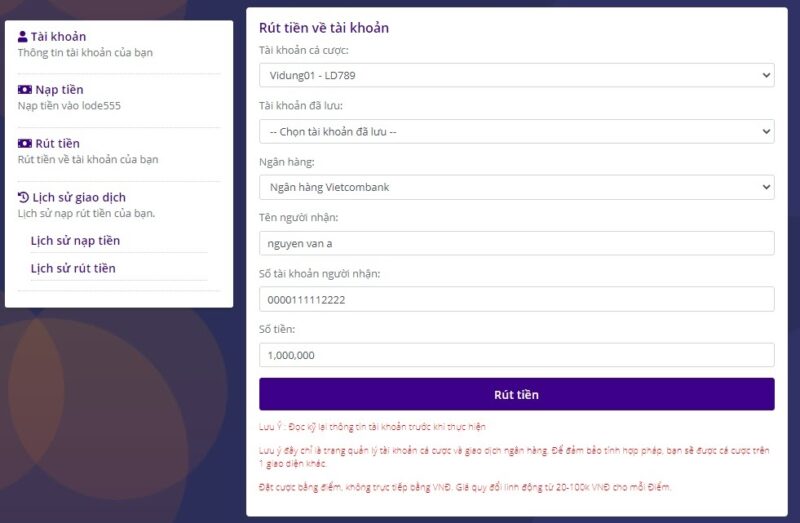Screen dimensions: 800x523
Task: Click the chevron arrow of Ngân hàng select
Action: [766, 187]
